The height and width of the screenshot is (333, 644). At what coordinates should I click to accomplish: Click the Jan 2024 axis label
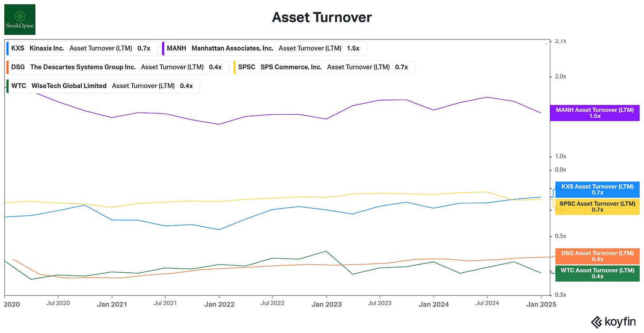(433, 304)
